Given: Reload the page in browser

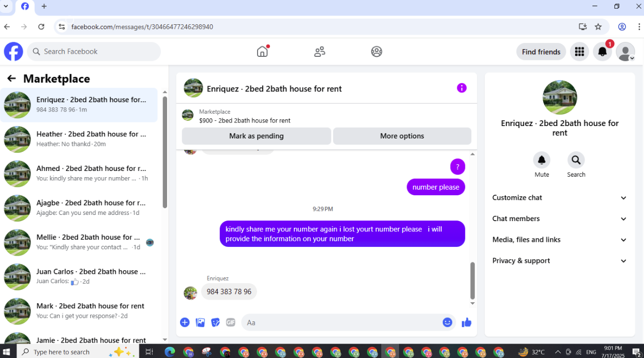Looking at the screenshot, I should pos(41,26).
